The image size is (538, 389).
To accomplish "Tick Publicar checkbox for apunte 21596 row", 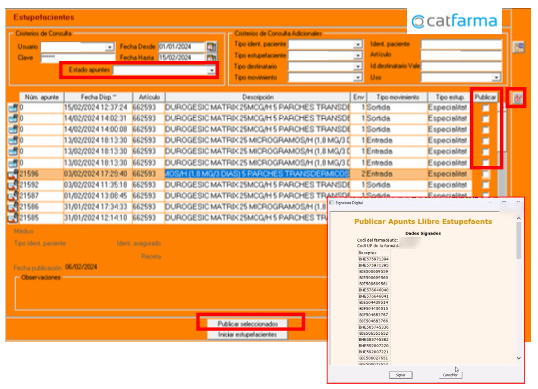I will point(485,174).
